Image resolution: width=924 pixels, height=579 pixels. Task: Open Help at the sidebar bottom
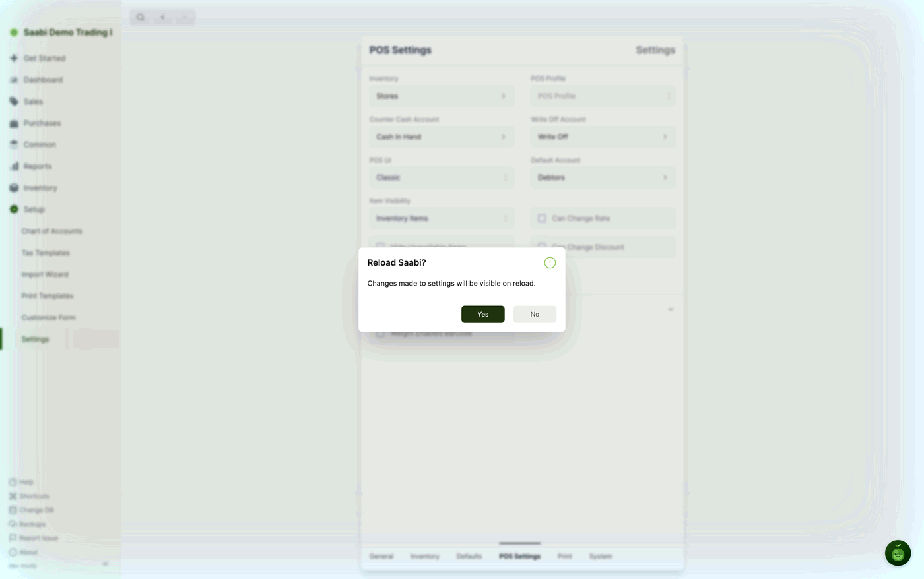coord(22,482)
